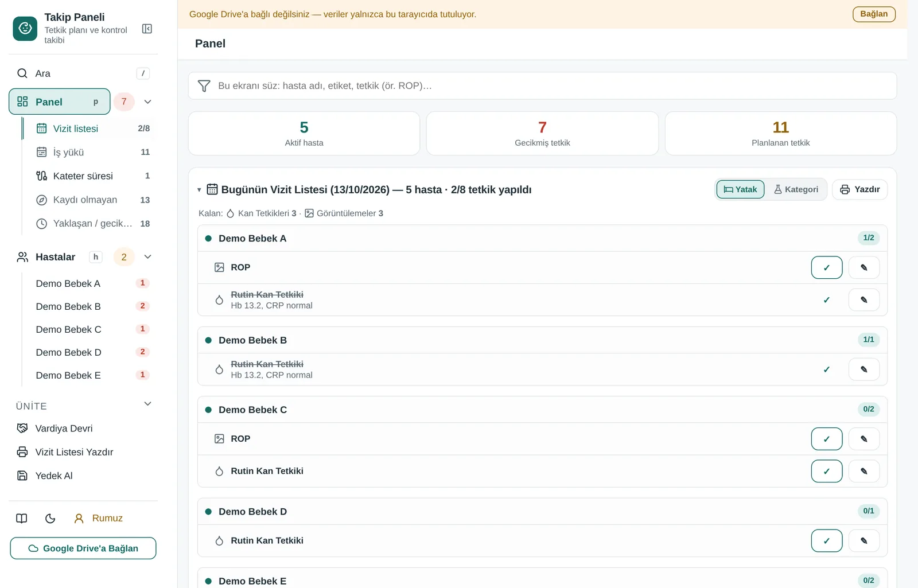
Task: Switch the list to Kategori view
Action: (796, 189)
